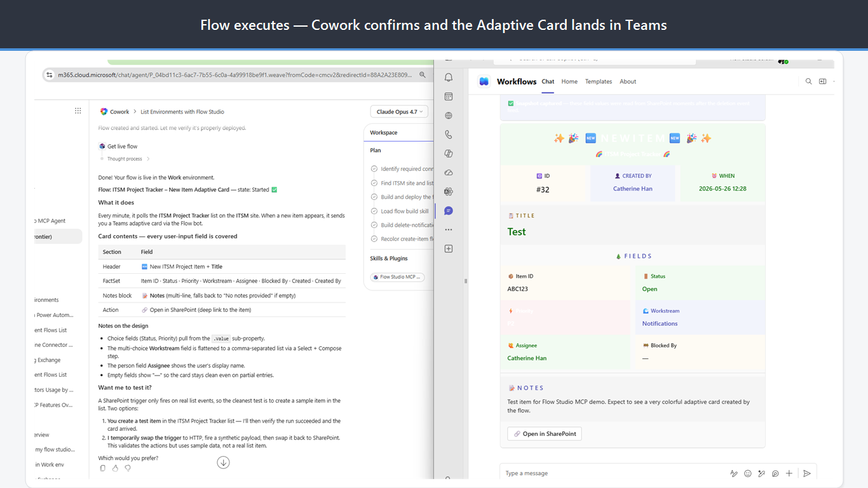Select highlighted Chat bubble icon in Teams rail
This screenshot has height=488, width=868.
click(449, 210)
